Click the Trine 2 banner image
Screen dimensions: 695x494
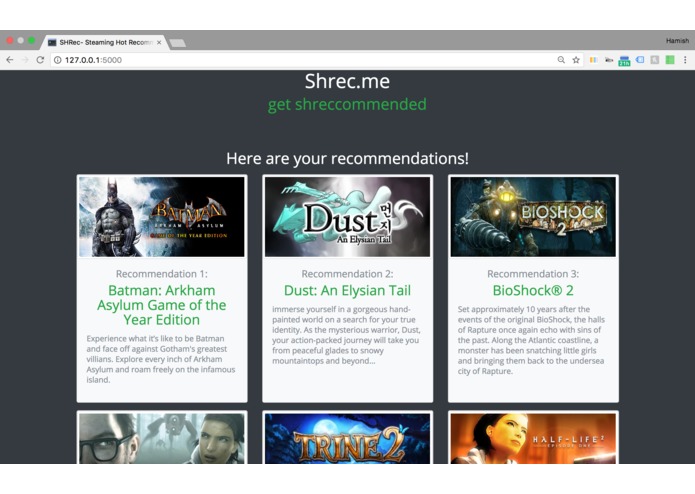[348, 439]
